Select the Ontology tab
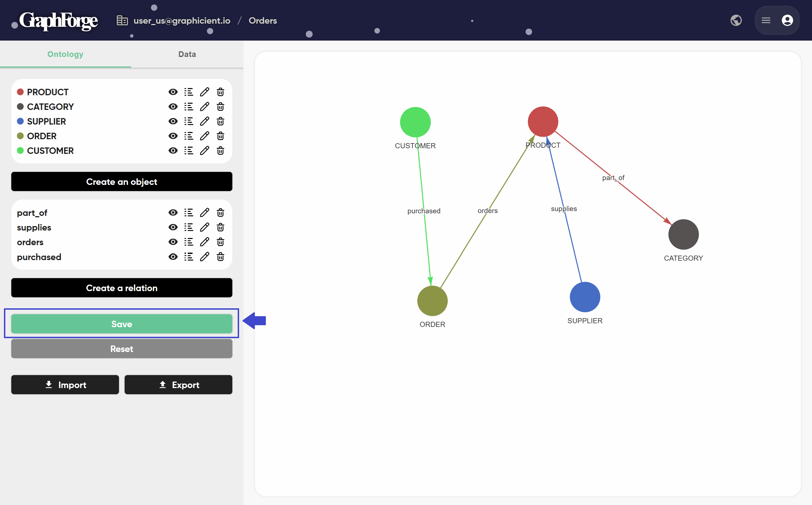This screenshot has height=505, width=812. pyautogui.click(x=65, y=54)
